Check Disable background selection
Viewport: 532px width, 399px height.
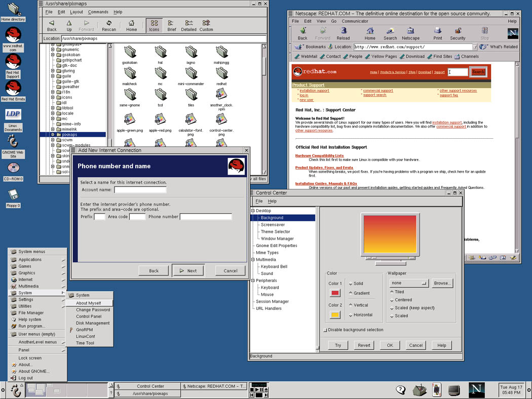[353, 330]
